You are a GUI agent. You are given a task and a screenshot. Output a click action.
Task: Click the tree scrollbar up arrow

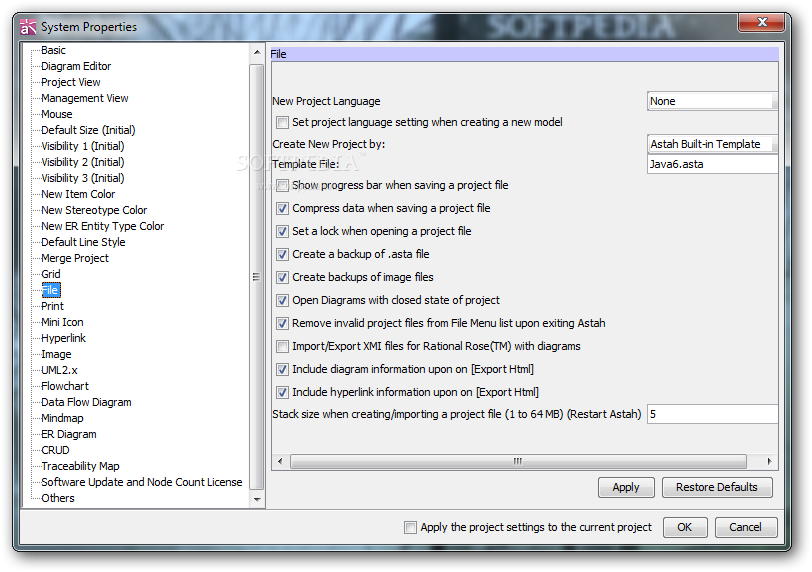tap(257, 53)
